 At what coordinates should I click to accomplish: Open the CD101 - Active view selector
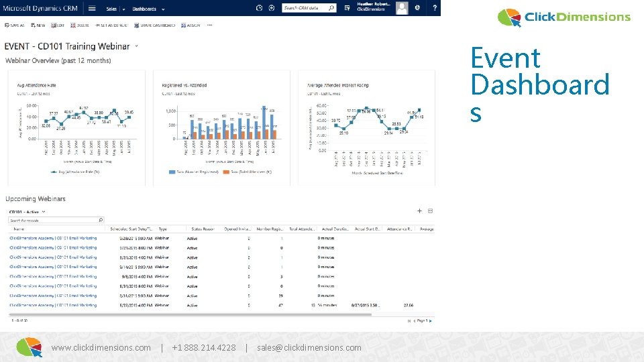27,213
